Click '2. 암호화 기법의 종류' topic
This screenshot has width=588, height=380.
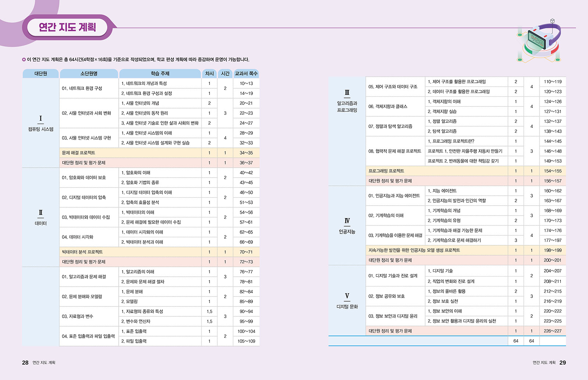140,182
